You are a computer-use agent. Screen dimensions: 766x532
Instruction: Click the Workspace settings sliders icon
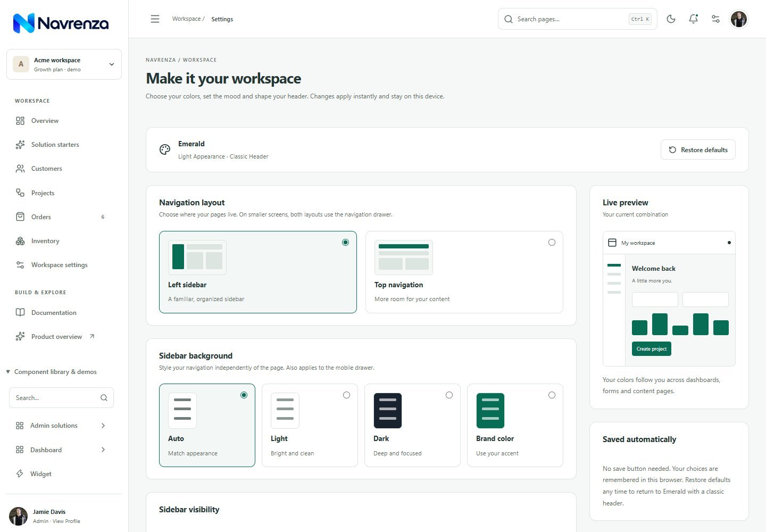coord(20,265)
